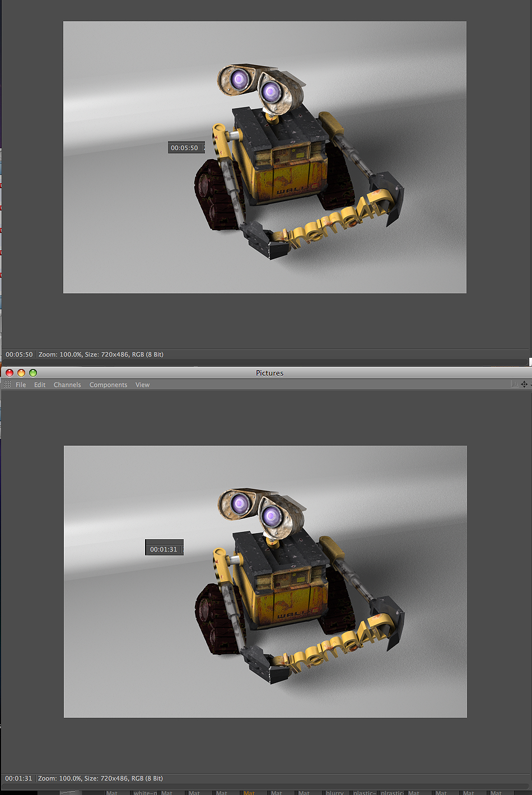Open the Components menu

[x=108, y=385]
